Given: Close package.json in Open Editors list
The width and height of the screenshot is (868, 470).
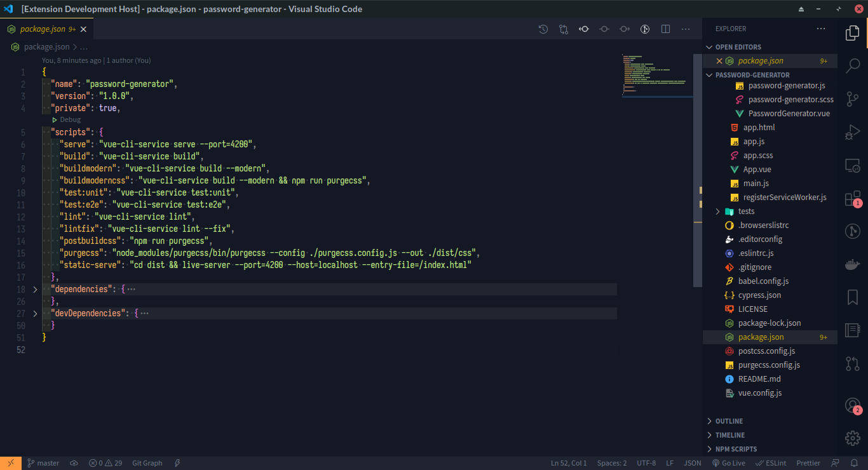Looking at the screenshot, I should pos(719,61).
